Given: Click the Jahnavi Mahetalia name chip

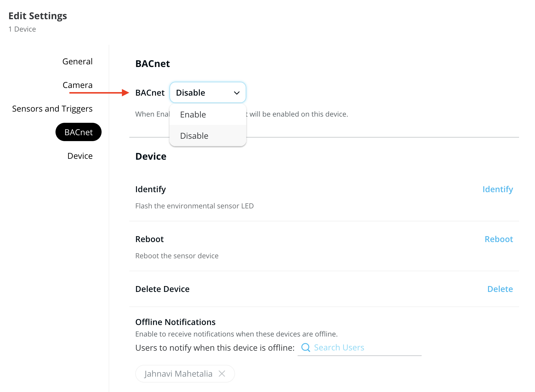Looking at the screenshot, I should coord(178,374).
